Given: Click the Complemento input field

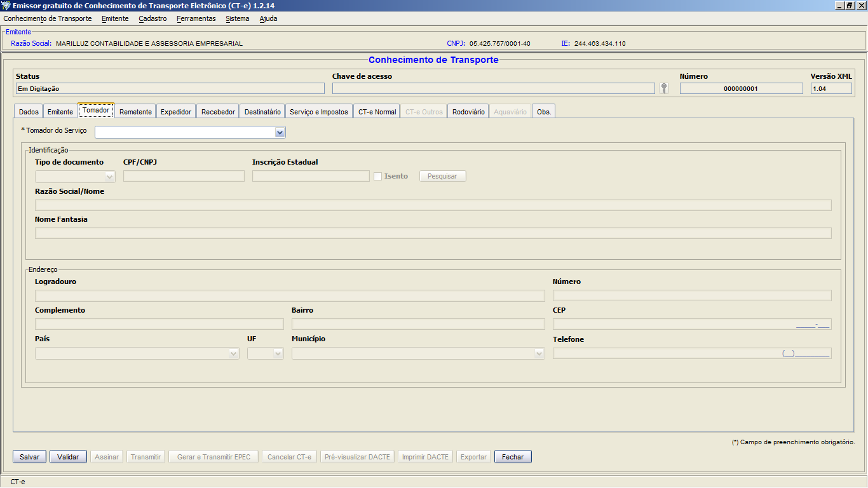Looking at the screenshot, I should 159,324.
